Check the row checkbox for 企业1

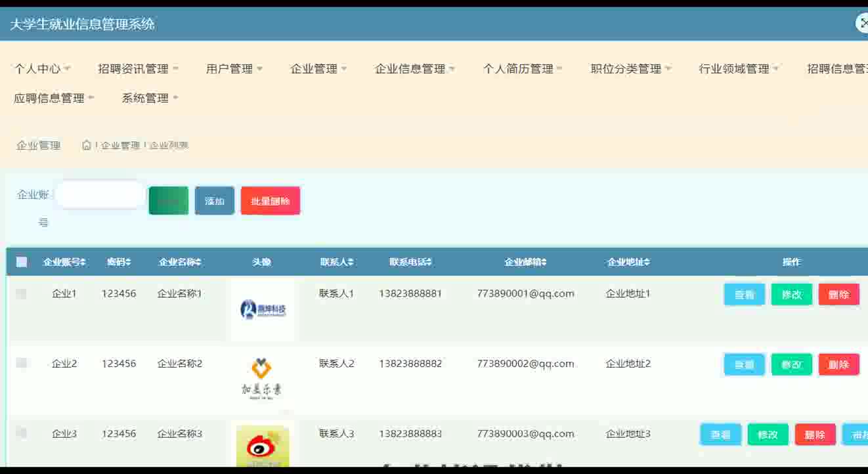pos(21,293)
